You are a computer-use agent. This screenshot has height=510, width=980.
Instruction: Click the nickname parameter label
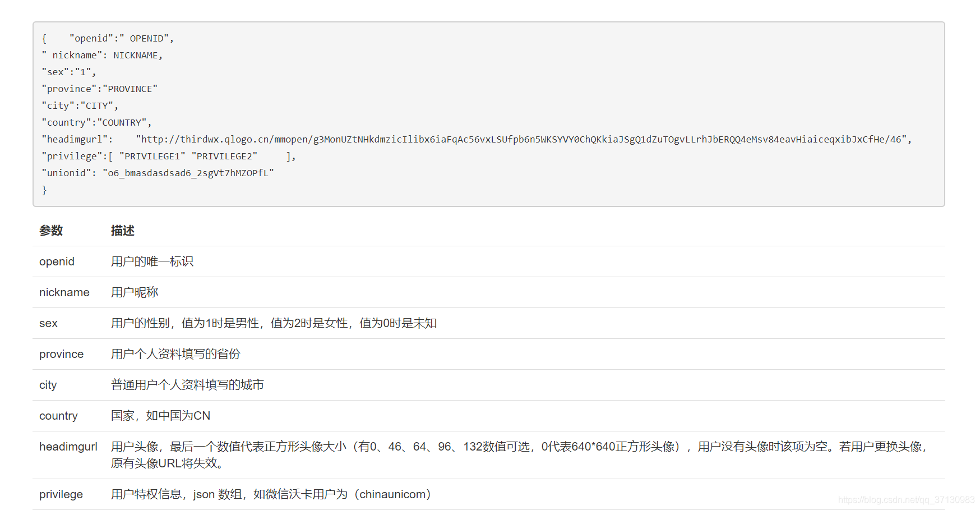tap(64, 292)
